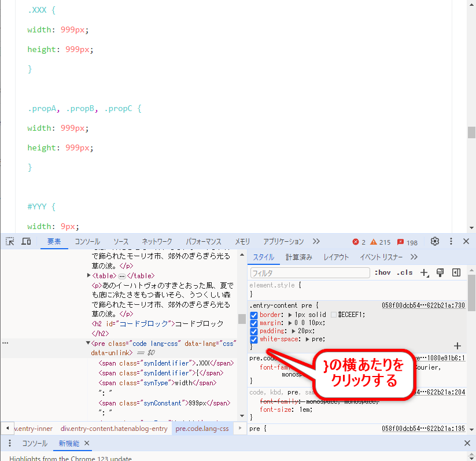The image size is (476, 461).
Task: Switch to the コンソール main tab
Action: [87, 241]
